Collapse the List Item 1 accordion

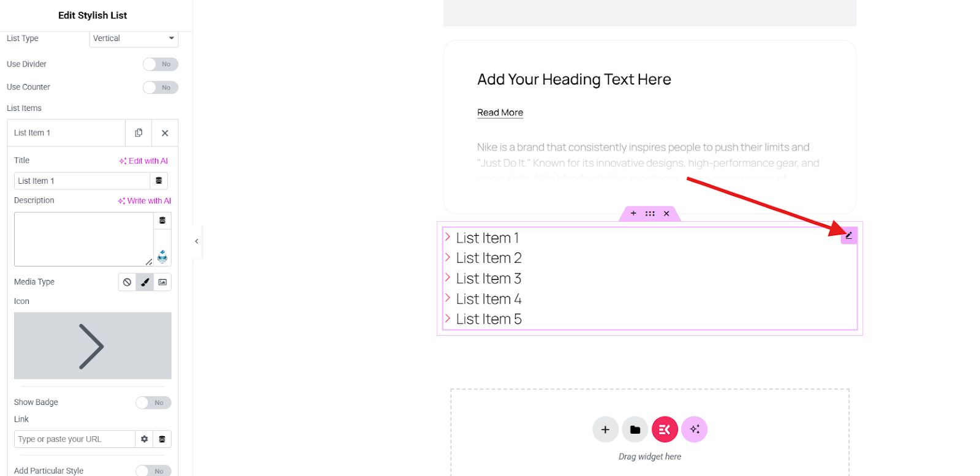[x=66, y=133]
